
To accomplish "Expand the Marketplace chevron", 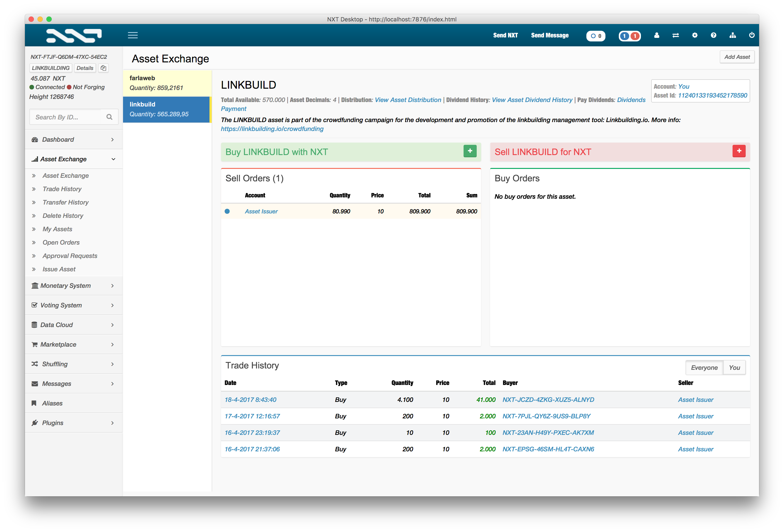I will click(112, 344).
